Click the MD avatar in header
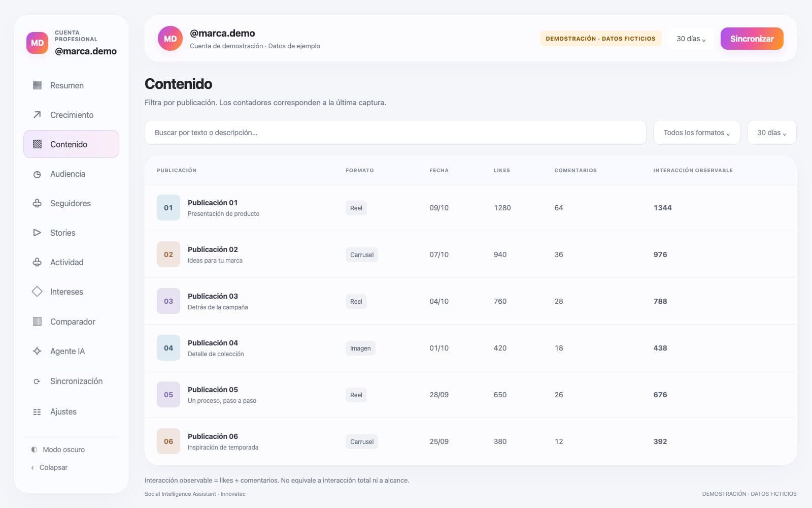Image resolution: width=812 pixels, height=508 pixels. (171, 39)
